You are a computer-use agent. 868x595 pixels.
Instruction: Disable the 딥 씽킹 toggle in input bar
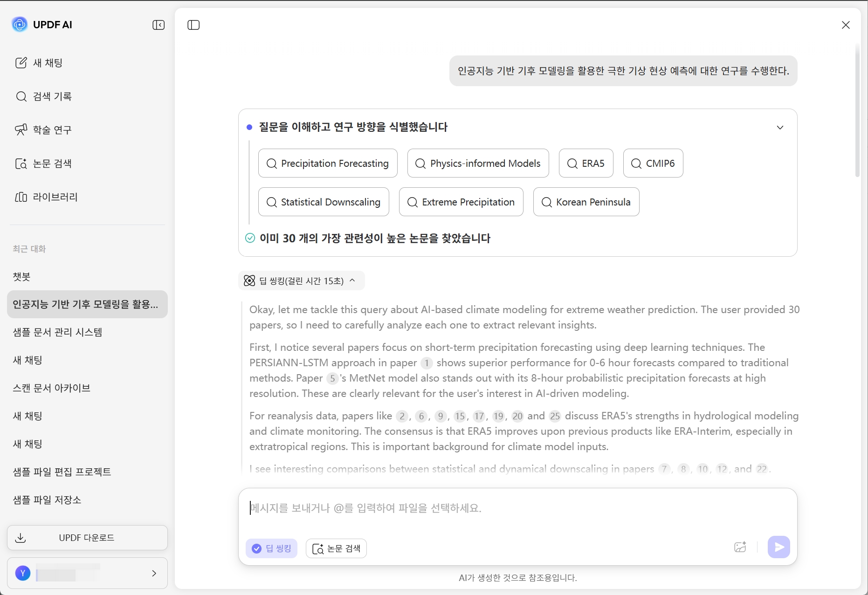[x=272, y=548]
